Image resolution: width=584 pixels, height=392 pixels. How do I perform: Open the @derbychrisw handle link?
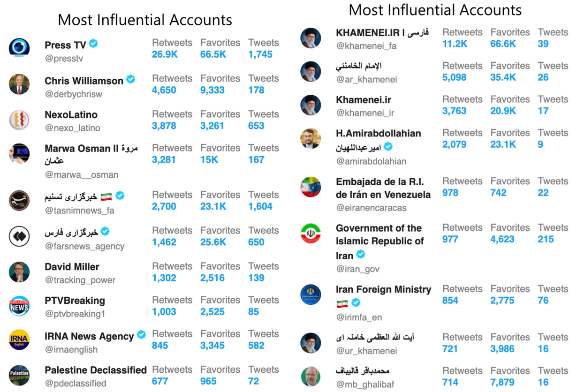[x=74, y=94]
